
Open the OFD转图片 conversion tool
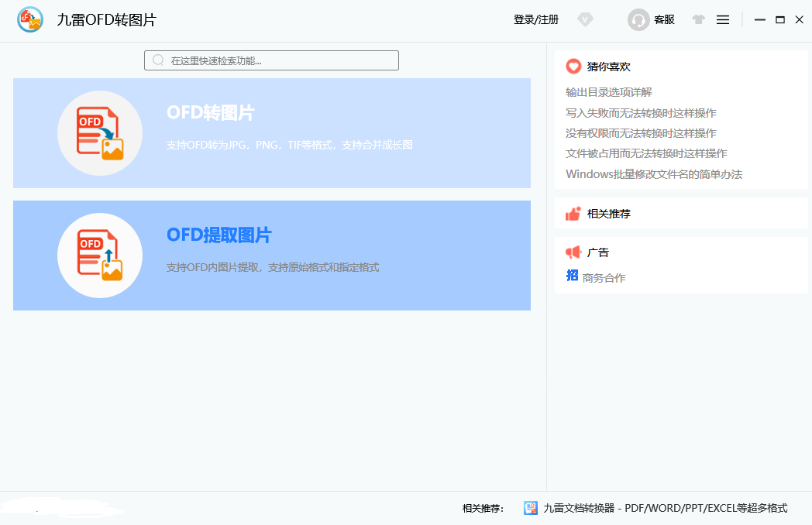[x=271, y=132]
